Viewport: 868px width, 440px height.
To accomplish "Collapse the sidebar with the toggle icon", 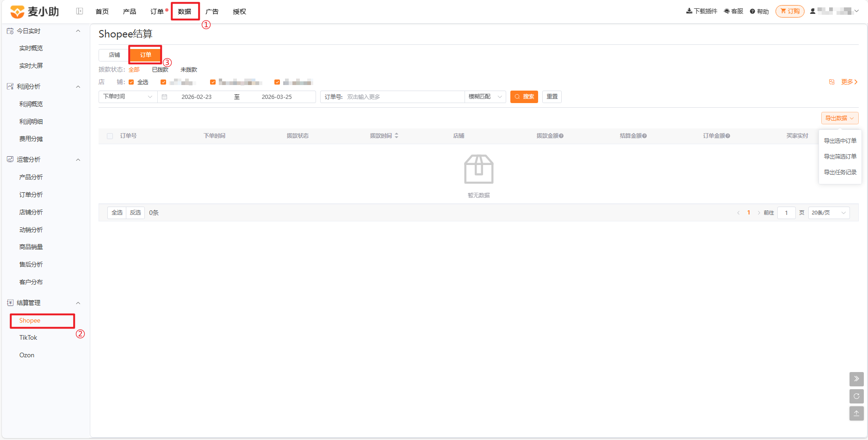I will point(80,11).
